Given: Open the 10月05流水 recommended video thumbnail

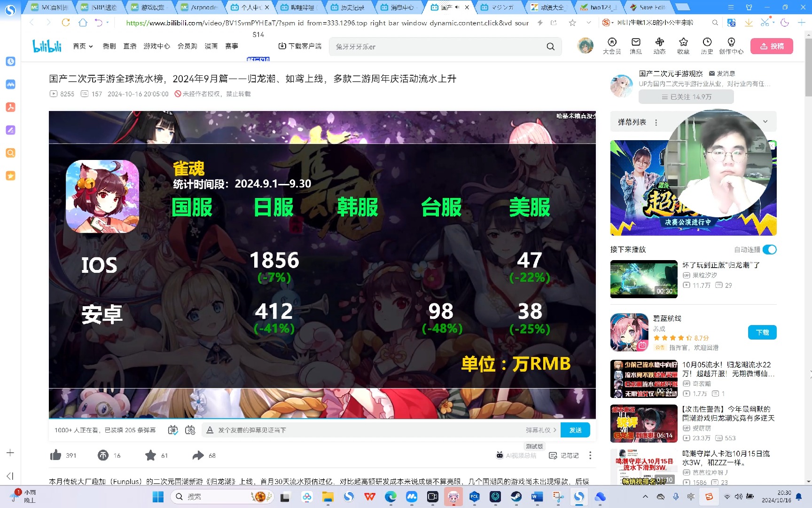Looking at the screenshot, I should pyautogui.click(x=644, y=379).
